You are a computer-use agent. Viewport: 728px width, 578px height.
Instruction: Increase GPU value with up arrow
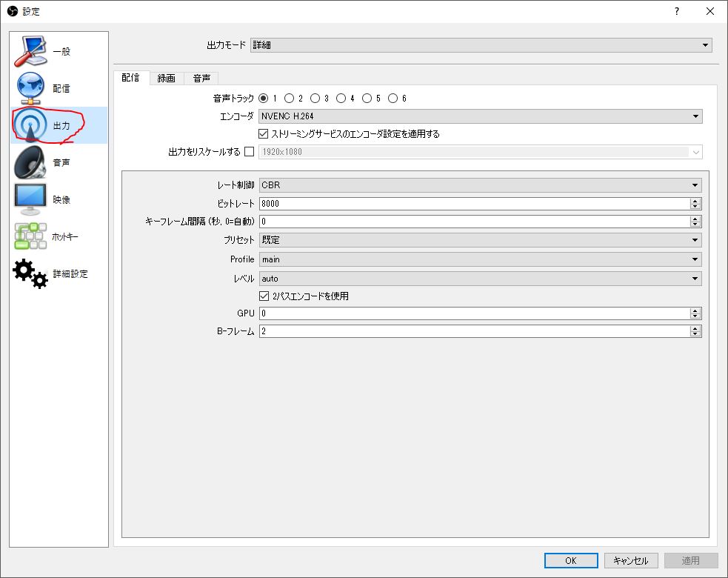695,310
